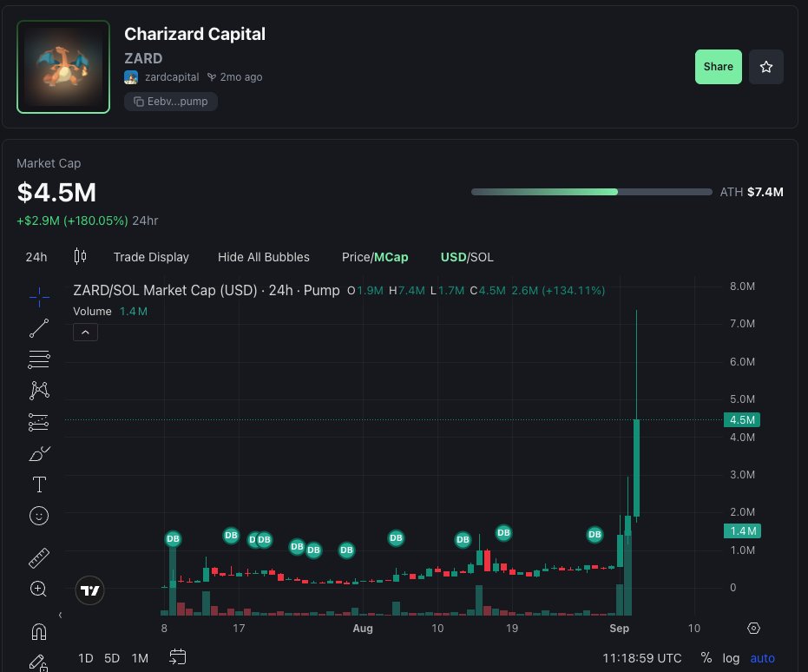The width and height of the screenshot is (808, 672).
Task: Select the crosshair cursor tool
Action: 39,297
